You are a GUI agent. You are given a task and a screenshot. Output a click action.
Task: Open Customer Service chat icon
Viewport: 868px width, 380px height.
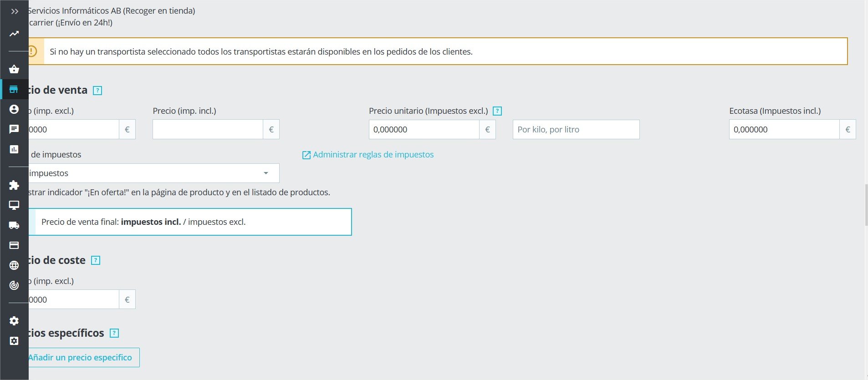coord(14,129)
